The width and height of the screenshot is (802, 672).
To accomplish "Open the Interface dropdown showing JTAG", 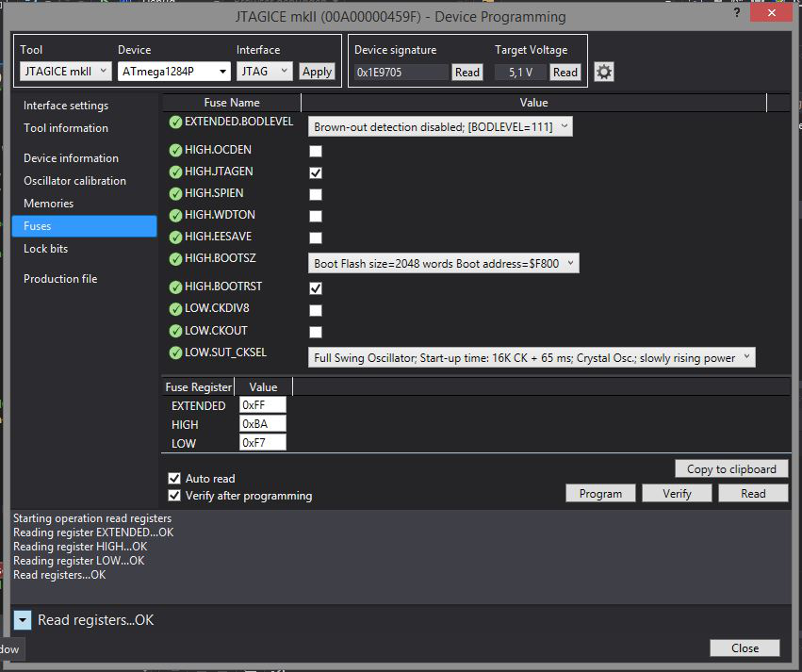I will (265, 71).
